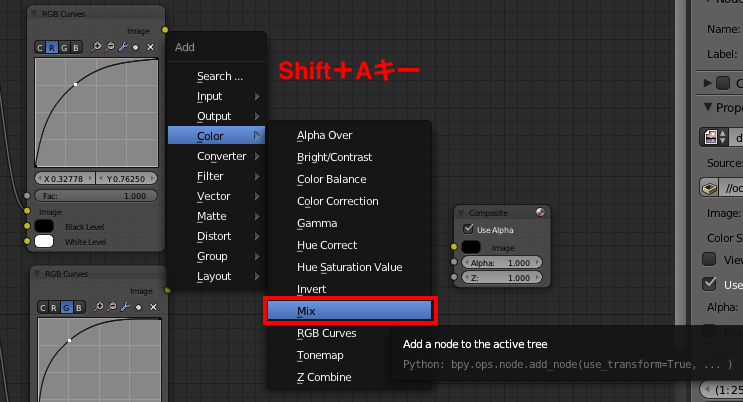Image resolution: width=743 pixels, height=402 pixels.
Task: Collapse the Composite node
Action: coord(461,213)
